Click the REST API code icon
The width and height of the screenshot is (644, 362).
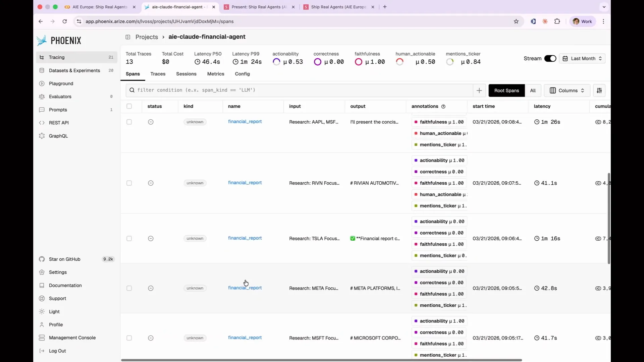click(x=42, y=123)
